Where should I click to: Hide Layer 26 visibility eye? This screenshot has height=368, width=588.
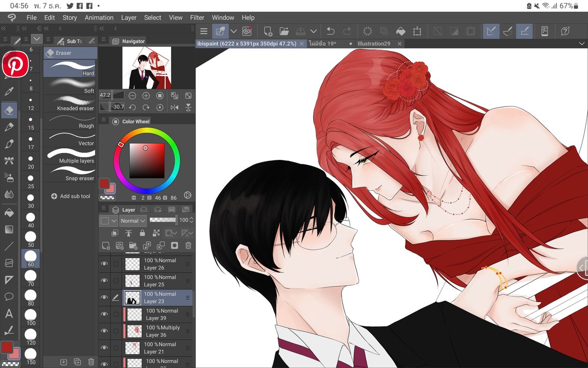(x=104, y=264)
